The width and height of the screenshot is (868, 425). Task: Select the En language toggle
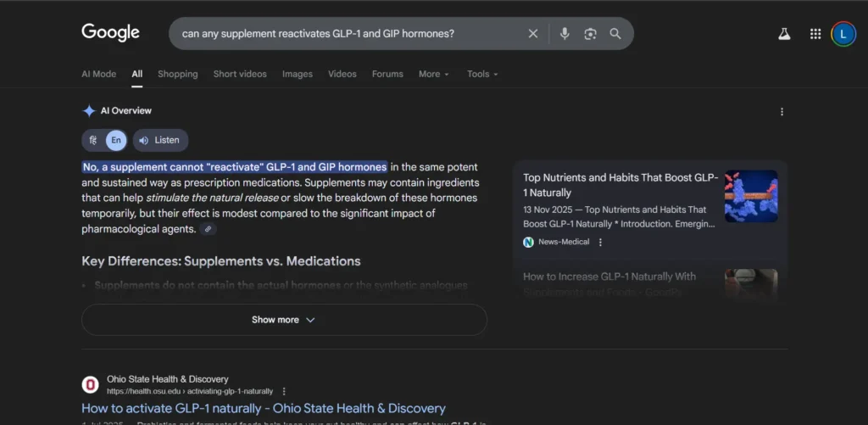tap(116, 140)
